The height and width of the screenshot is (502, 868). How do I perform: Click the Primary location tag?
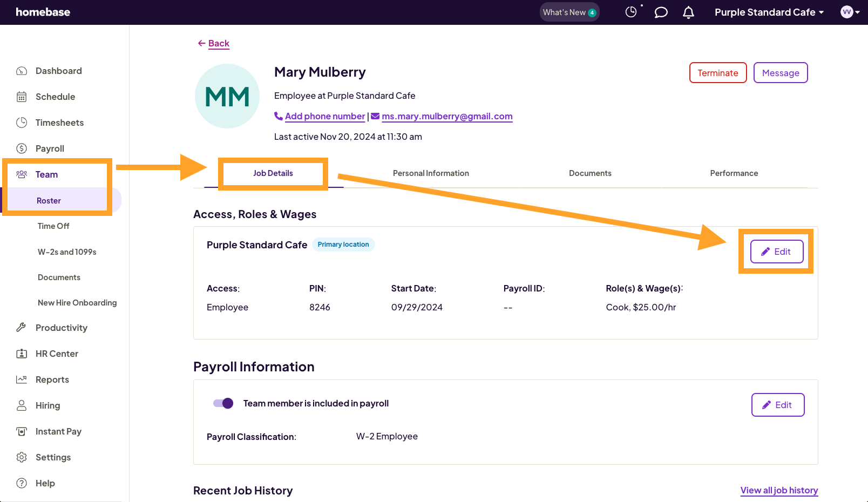click(x=343, y=245)
